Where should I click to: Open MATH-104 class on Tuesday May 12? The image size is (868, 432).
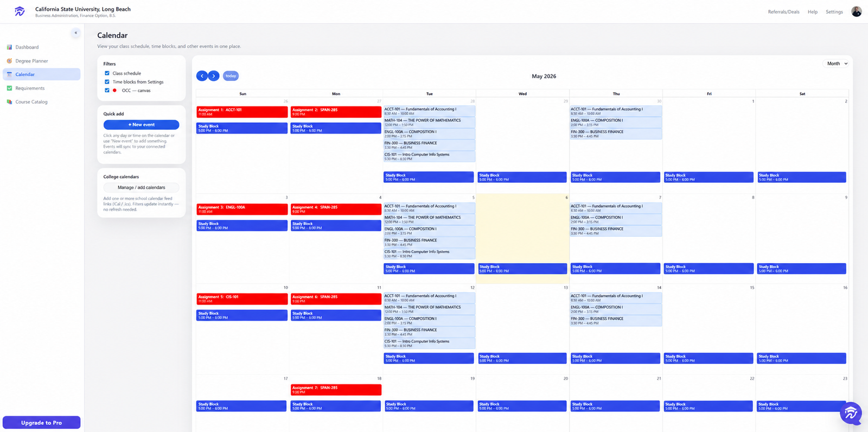(x=429, y=309)
